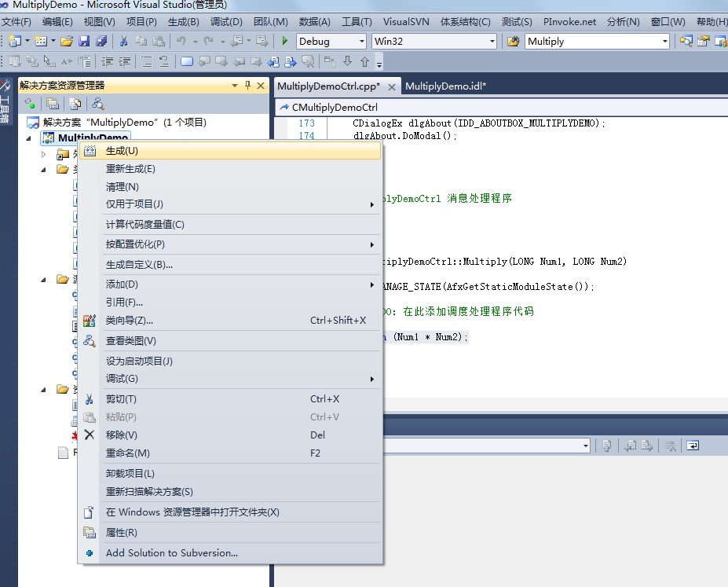The width and height of the screenshot is (728, 587).
Task: Select 卸载项目(L) in the context menu
Action: pyautogui.click(x=230, y=474)
